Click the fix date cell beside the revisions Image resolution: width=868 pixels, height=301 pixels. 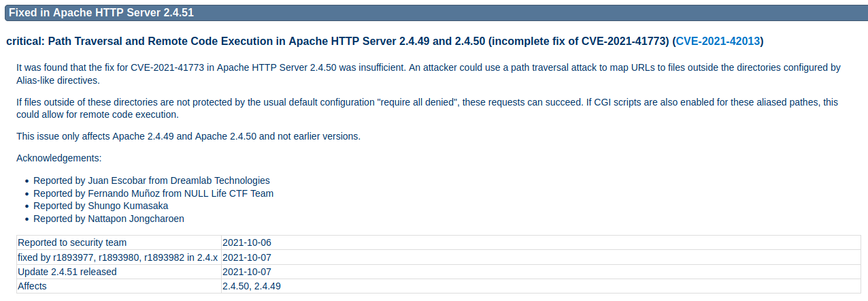coord(247,257)
